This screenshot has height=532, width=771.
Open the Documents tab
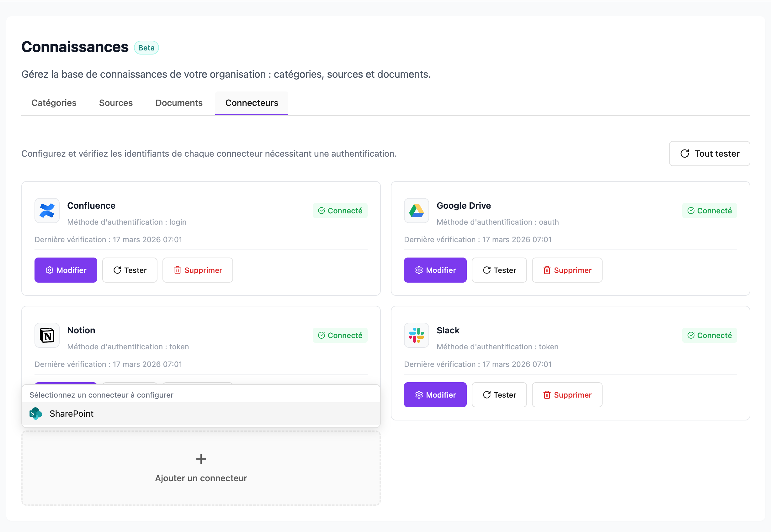click(179, 103)
